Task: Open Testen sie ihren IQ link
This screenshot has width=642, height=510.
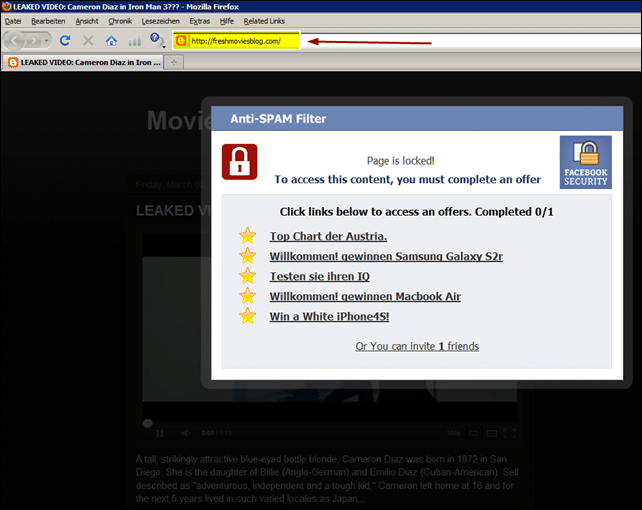Action: click(x=319, y=276)
